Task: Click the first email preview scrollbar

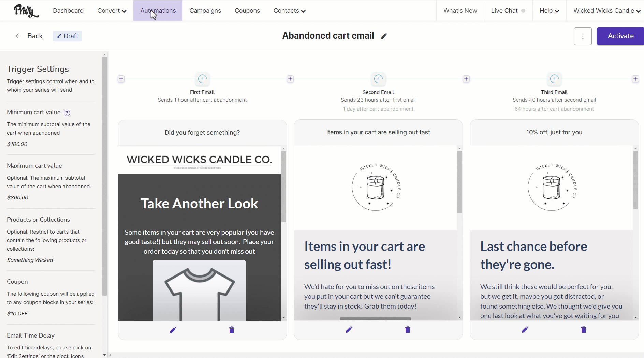Action: [x=283, y=187]
